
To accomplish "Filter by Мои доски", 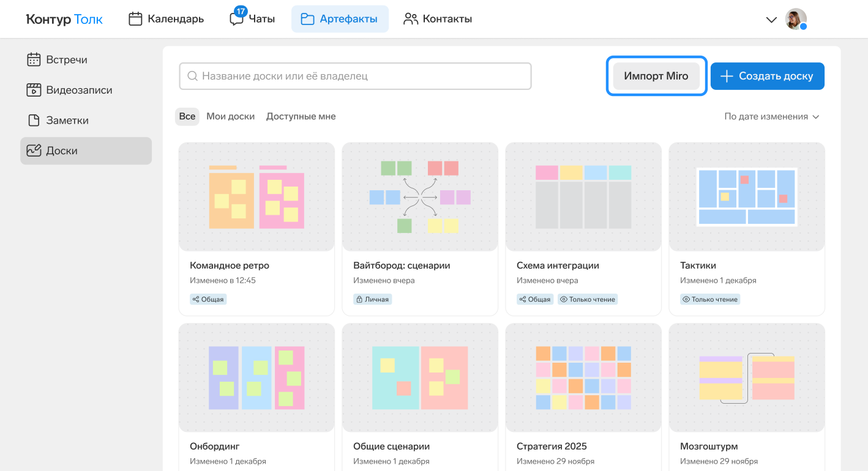I will point(230,116).
